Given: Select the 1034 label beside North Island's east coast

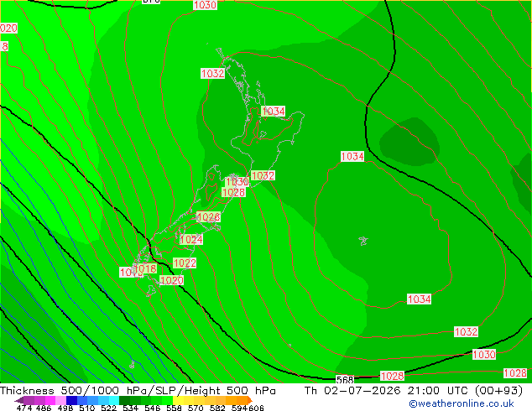Looking at the screenshot, I should pyautogui.click(x=273, y=111).
